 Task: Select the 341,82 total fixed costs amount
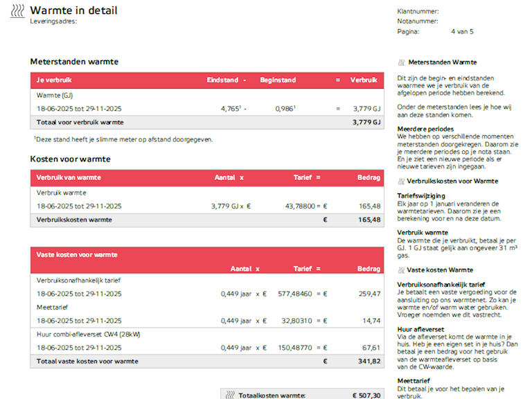[369, 362]
